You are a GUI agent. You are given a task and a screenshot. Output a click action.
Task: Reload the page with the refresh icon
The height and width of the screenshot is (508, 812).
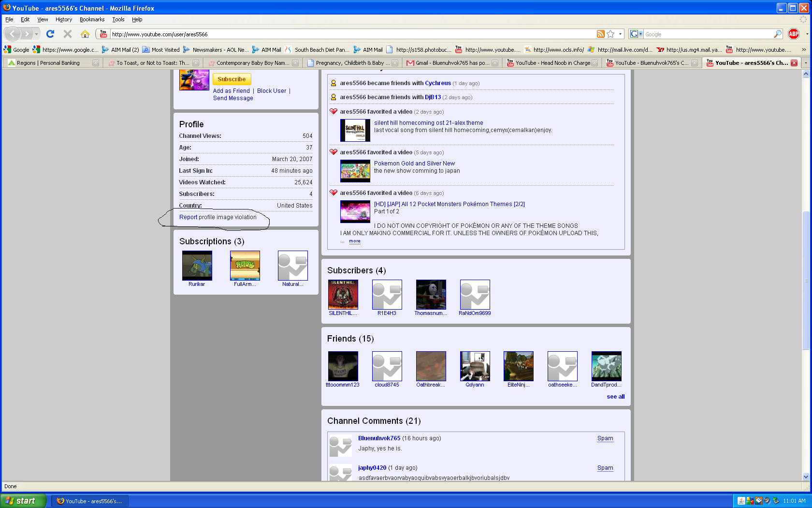tap(50, 34)
